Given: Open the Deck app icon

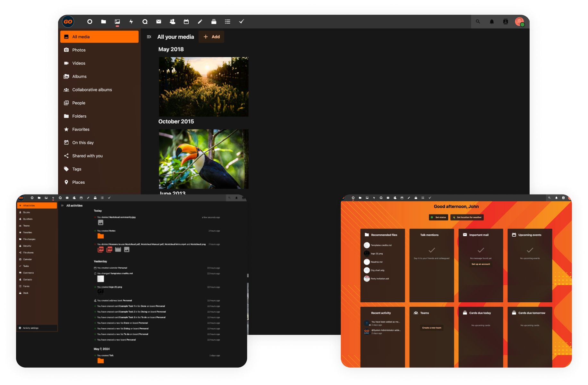Looking at the screenshot, I should point(214,21).
